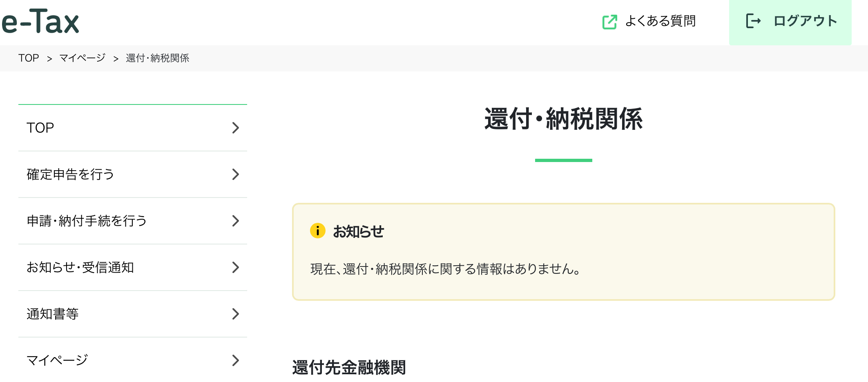Image resolution: width=868 pixels, height=382 pixels.
Task: Click the chevron arrow next to 通知書等
Action: 235,314
